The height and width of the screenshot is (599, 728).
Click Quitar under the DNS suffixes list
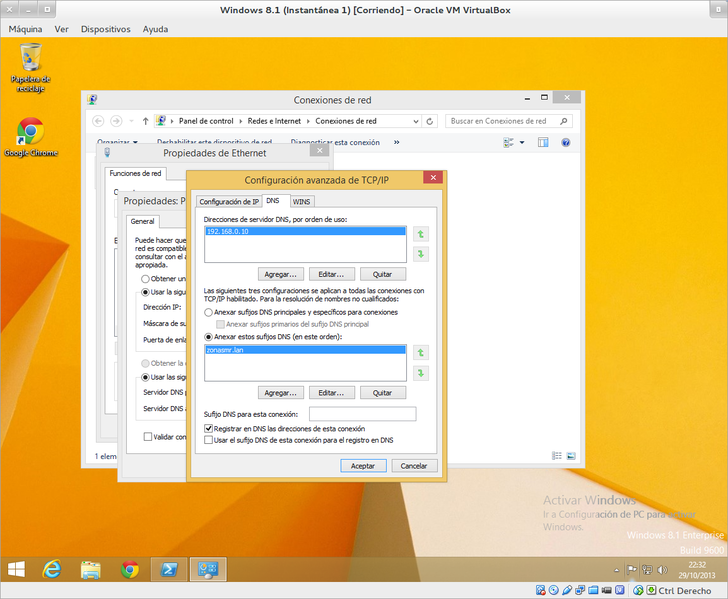383,392
